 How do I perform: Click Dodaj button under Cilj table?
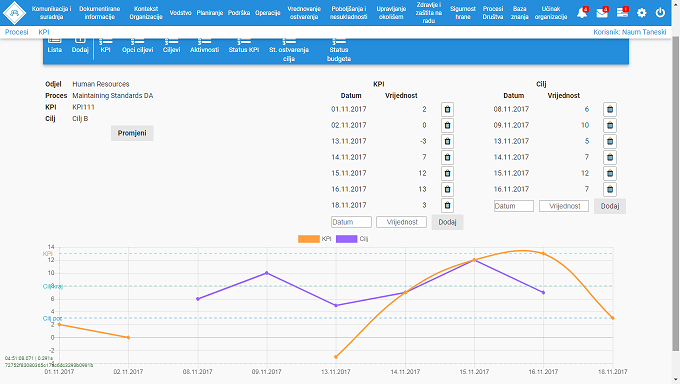point(610,206)
